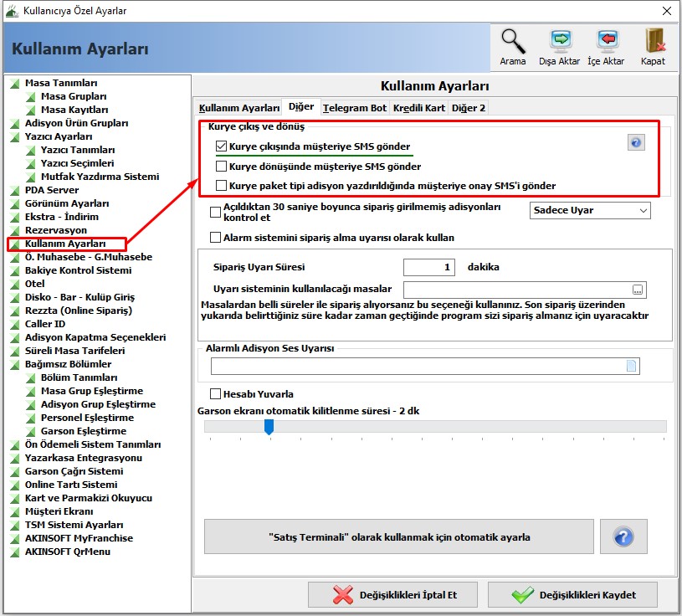Click Değişiklikleri İptal Et button
Viewport: 682px width, 616px height.
392,595
